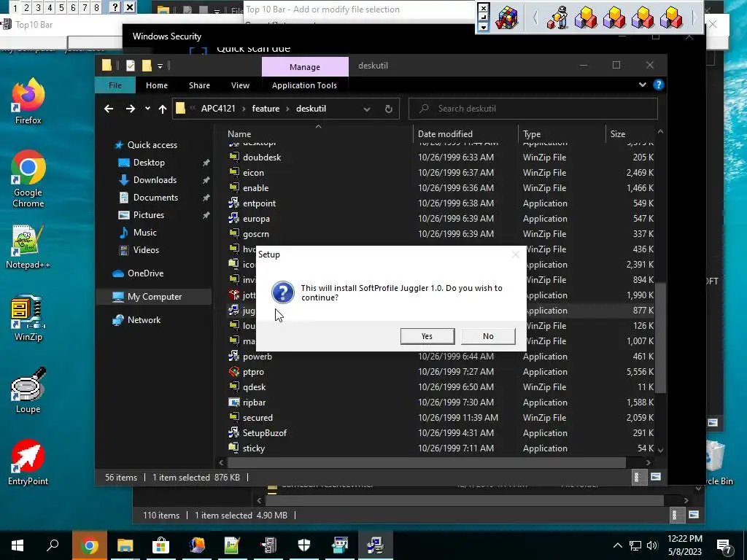This screenshot has height=560, width=747.
Task: Select the entpoint application icon
Action: pos(233,203)
